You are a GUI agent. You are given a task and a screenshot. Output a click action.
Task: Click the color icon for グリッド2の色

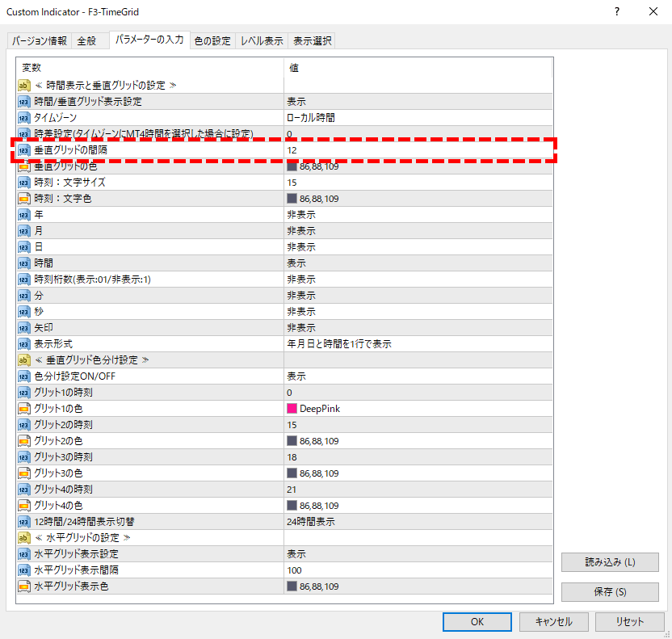pyautogui.click(x=24, y=440)
